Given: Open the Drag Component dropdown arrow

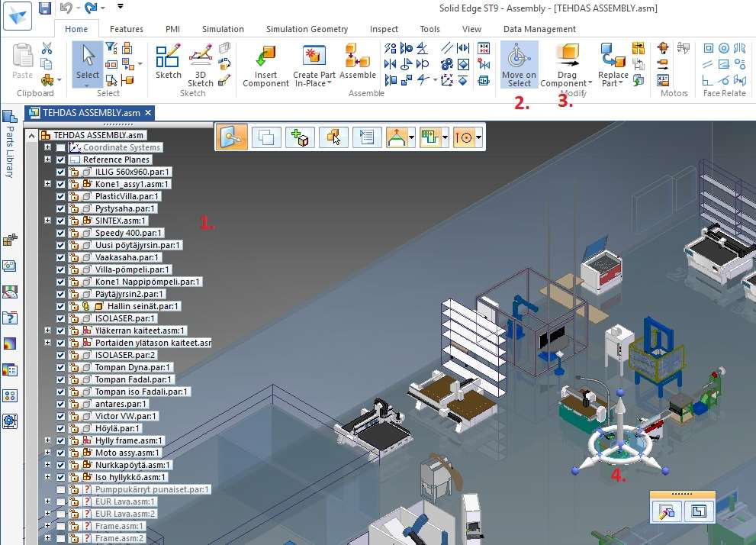Looking at the screenshot, I should pyautogui.click(x=590, y=83).
